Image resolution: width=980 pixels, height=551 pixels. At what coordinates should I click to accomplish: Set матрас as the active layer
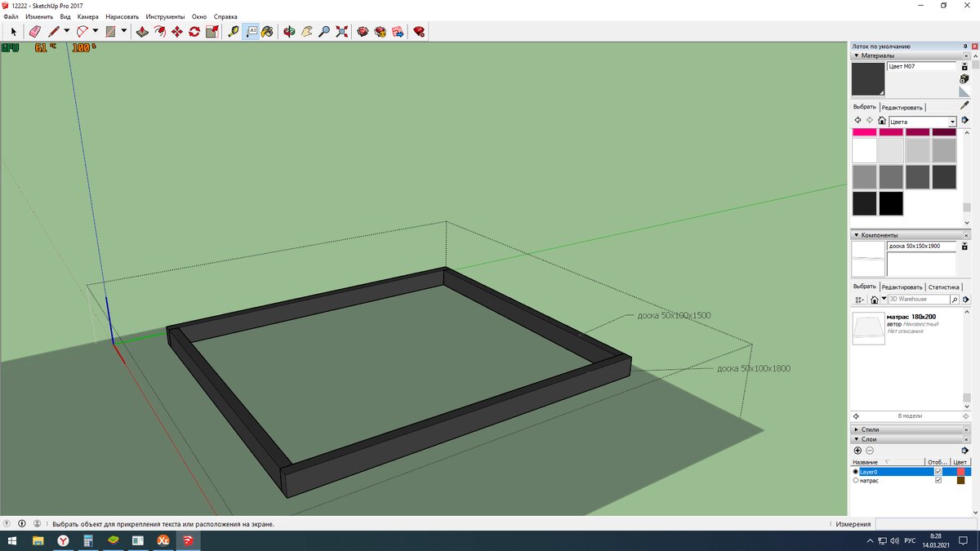(856, 481)
